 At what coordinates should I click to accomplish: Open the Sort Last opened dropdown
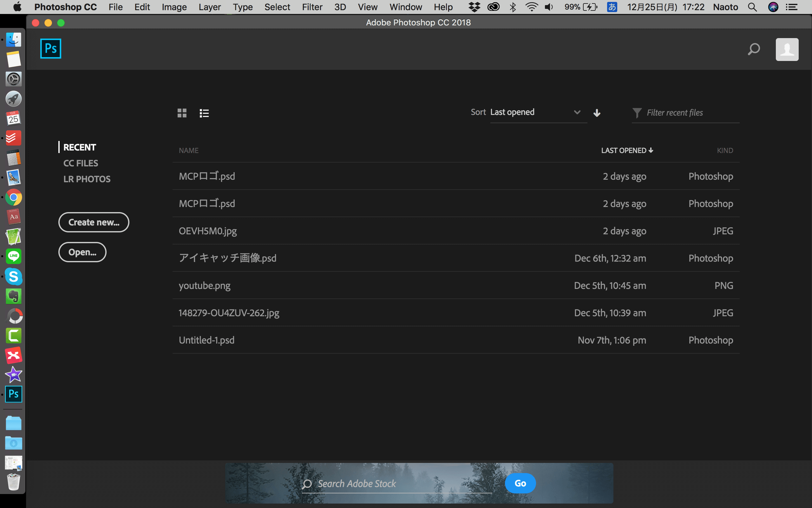click(538, 112)
